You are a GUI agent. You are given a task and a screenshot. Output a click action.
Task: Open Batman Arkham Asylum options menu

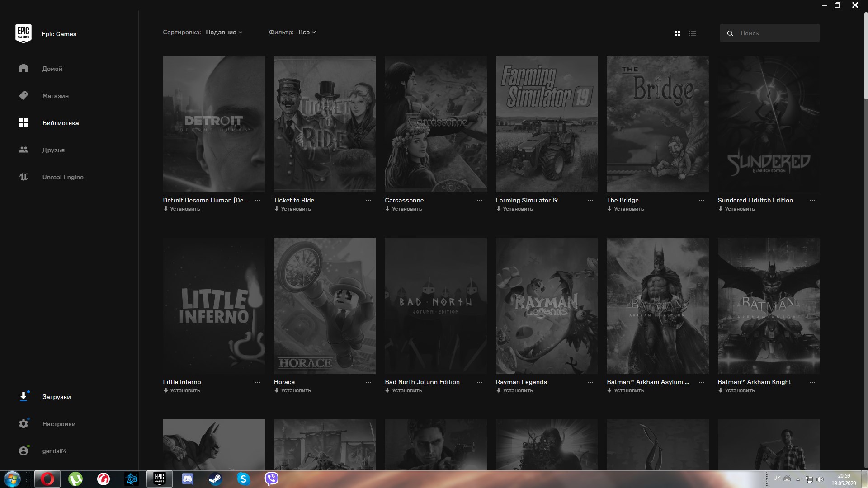pos(702,382)
